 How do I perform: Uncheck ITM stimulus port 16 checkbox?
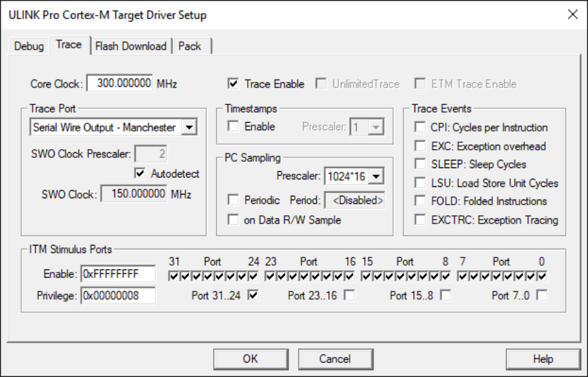[x=350, y=276]
